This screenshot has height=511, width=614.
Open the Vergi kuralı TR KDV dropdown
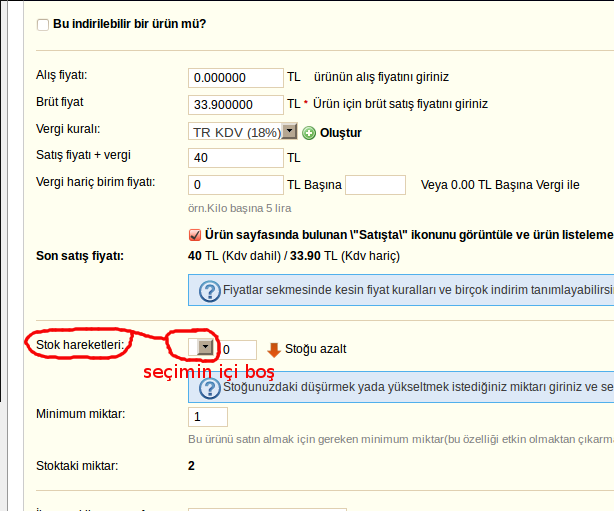coord(242,132)
